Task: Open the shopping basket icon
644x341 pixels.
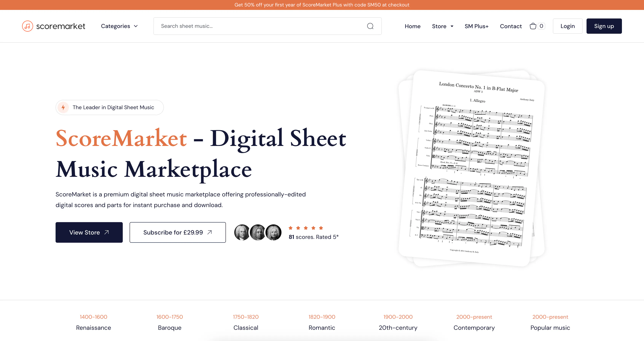Action: (533, 26)
